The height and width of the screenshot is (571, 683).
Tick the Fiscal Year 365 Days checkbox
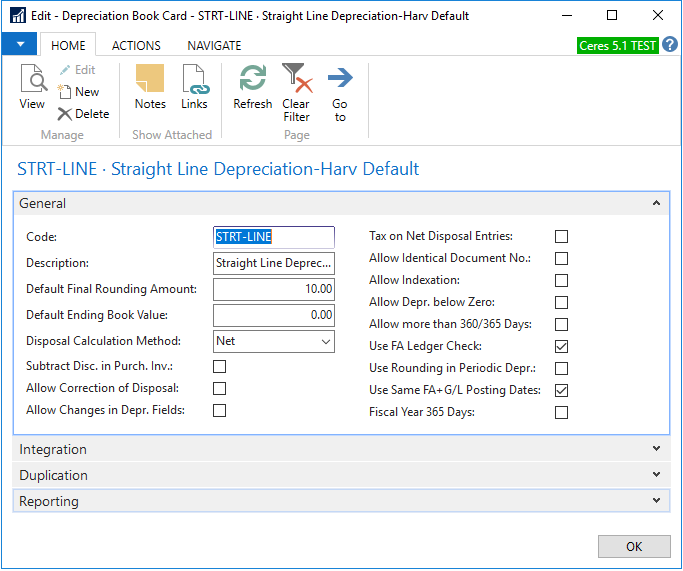click(561, 412)
